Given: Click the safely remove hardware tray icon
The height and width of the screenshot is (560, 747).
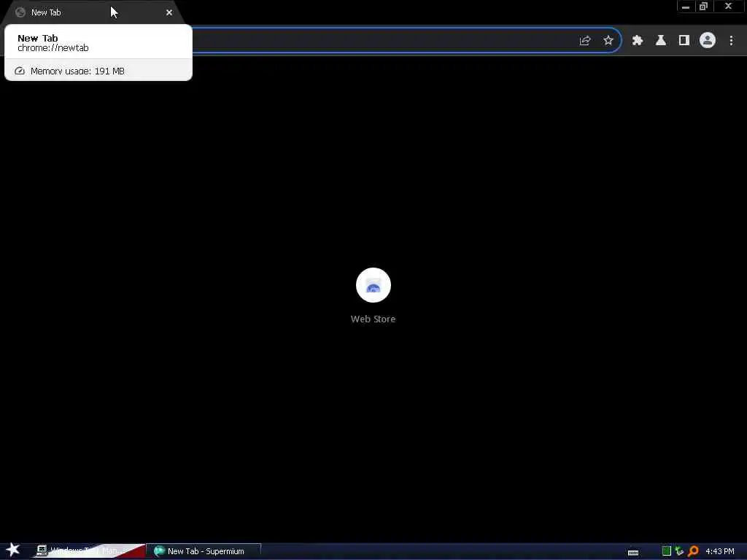Looking at the screenshot, I should point(679,551).
